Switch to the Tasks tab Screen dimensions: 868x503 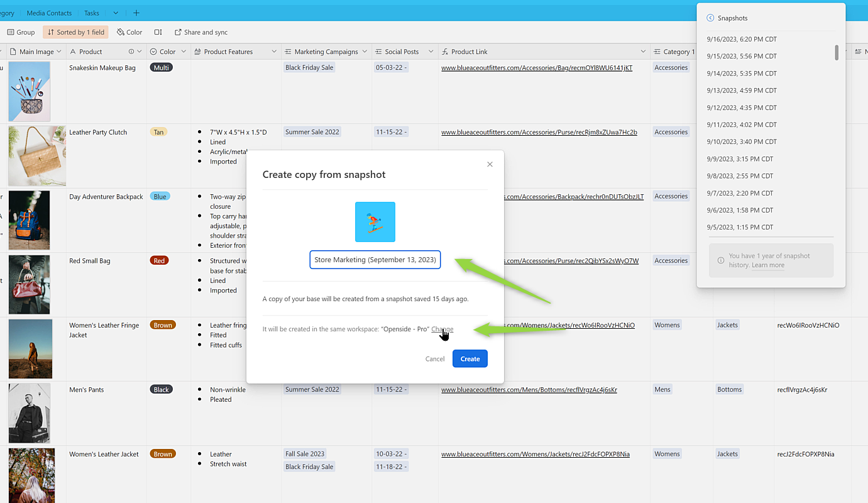[x=92, y=13]
